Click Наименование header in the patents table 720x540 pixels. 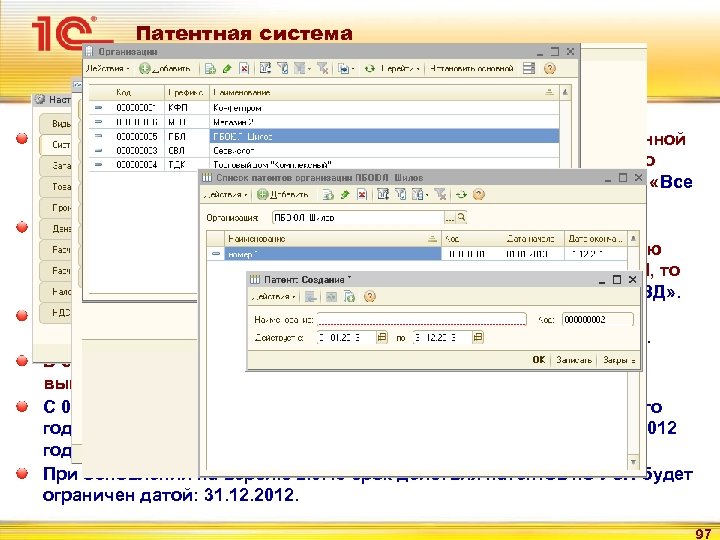coord(332,239)
